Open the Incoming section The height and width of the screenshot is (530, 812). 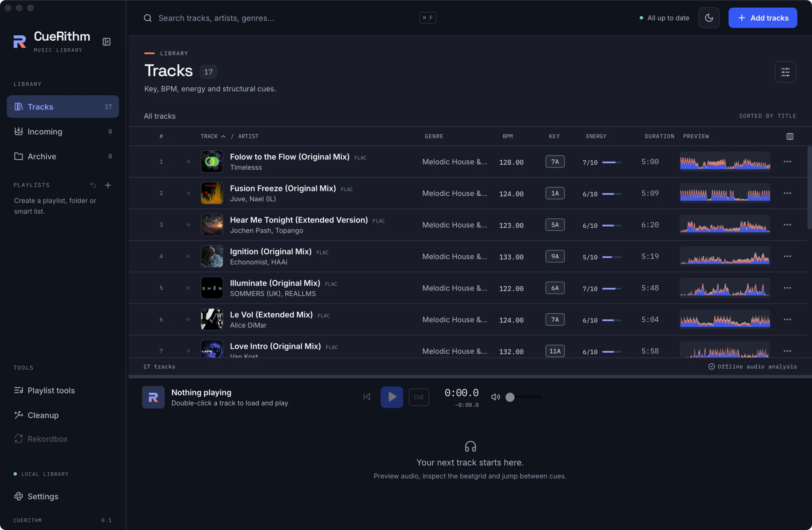[63, 131]
